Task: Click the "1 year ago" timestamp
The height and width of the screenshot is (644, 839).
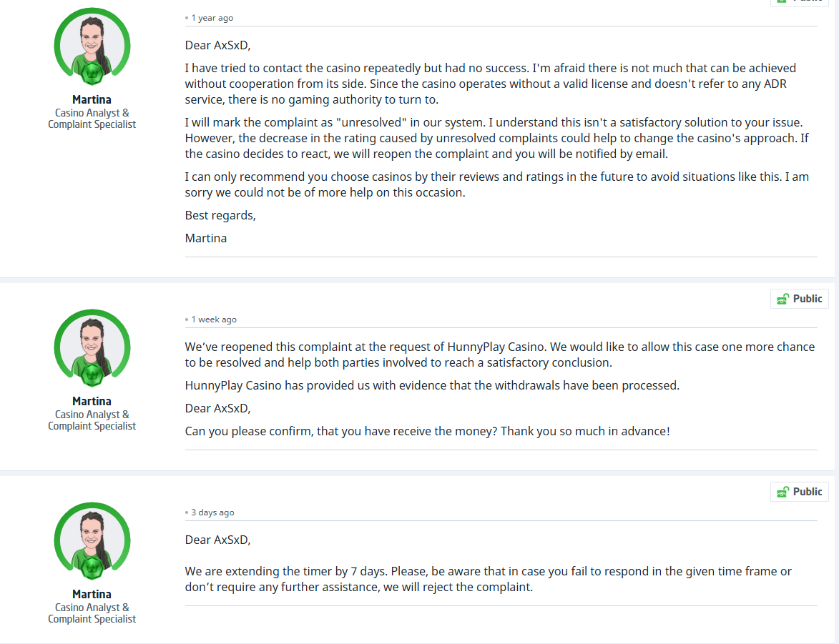Action: [212, 18]
